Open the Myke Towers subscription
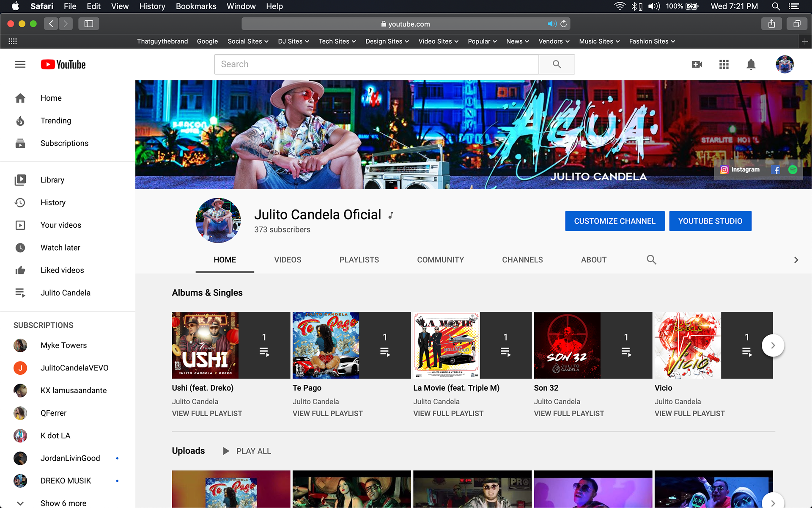 pos(63,345)
